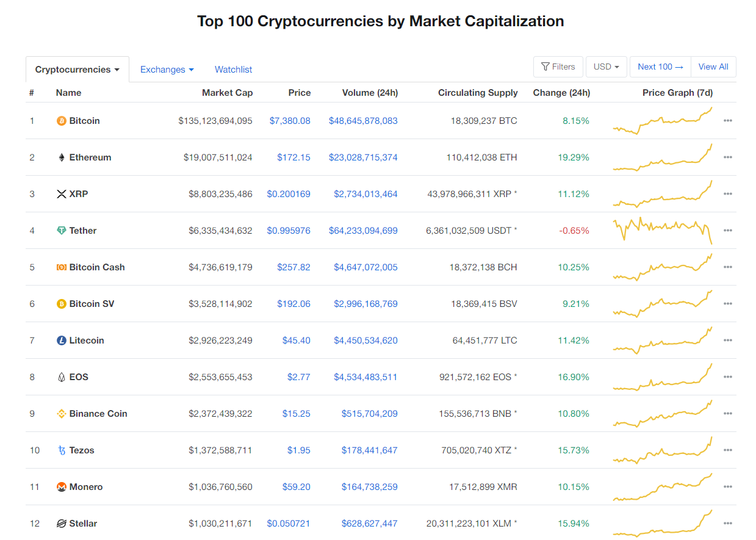Click XRP price $0.200169
756x540 pixels.
click(289, 194)
